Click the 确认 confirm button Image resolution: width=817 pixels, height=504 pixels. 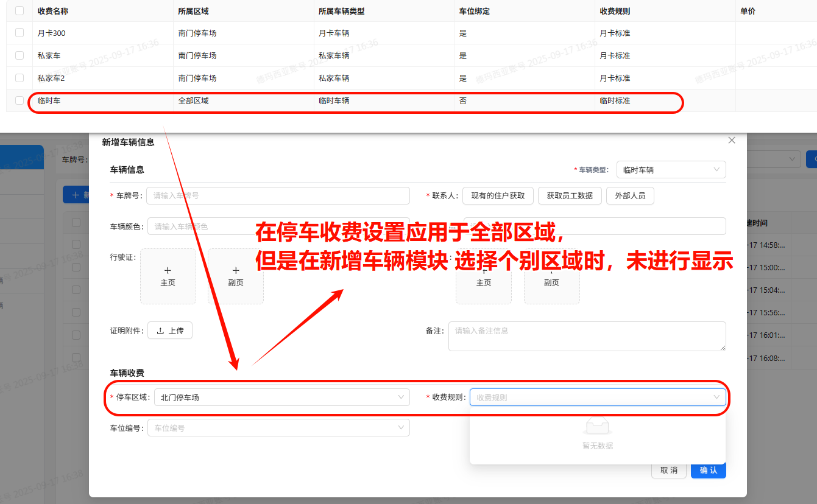708,470
